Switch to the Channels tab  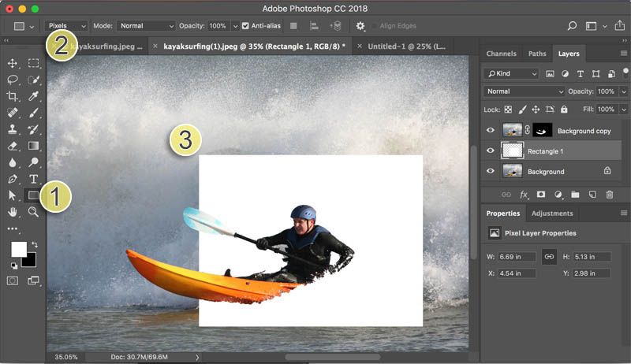pos(501,54)
